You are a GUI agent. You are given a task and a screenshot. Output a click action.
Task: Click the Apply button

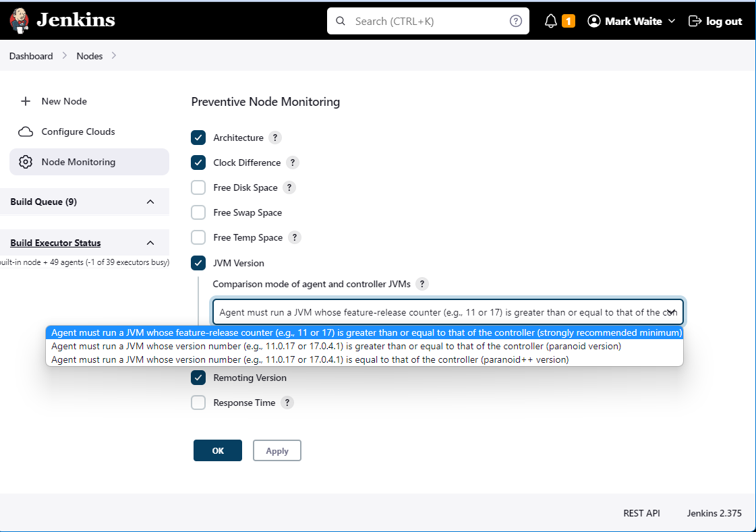(x=277, y=450)
